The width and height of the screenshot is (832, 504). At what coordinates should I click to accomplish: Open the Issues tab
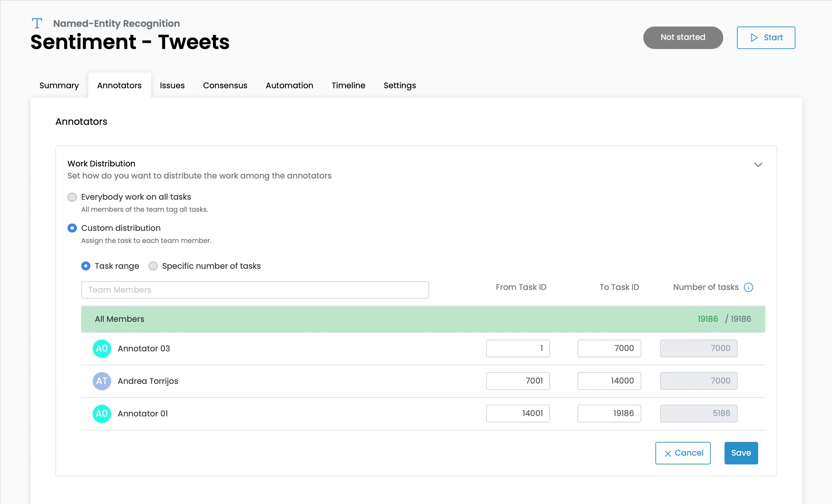(172, 85)
